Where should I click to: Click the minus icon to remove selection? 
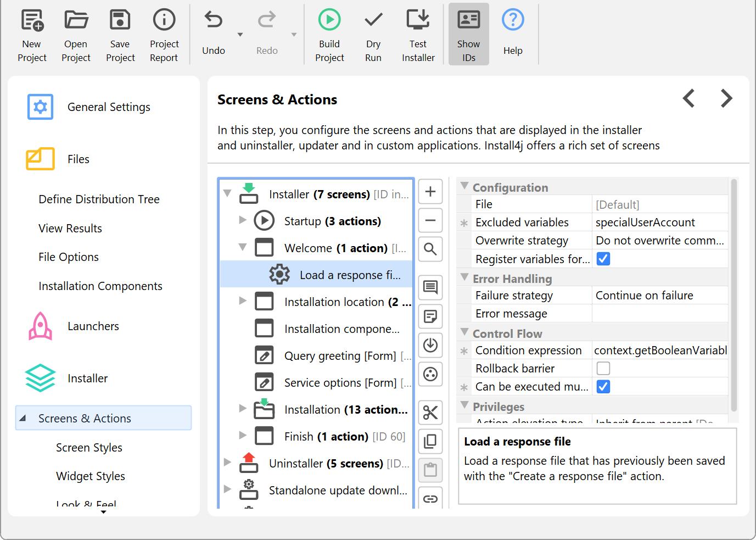430,221
